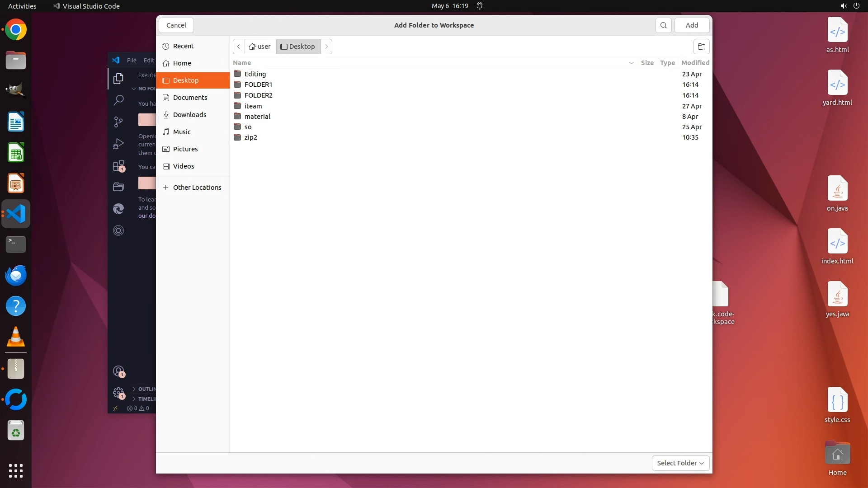
Task: Click the user path breadcrumb
Action: [x=260, y=47]
